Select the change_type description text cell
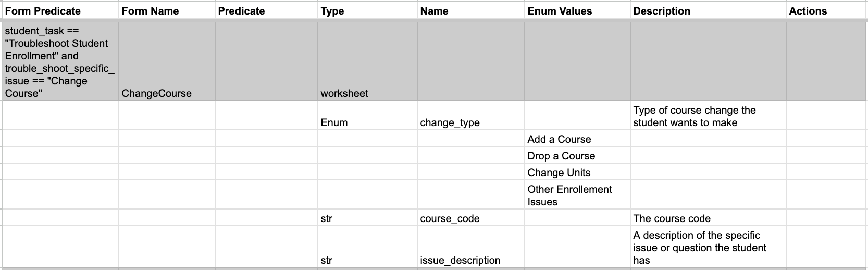 tap(694, 116)
